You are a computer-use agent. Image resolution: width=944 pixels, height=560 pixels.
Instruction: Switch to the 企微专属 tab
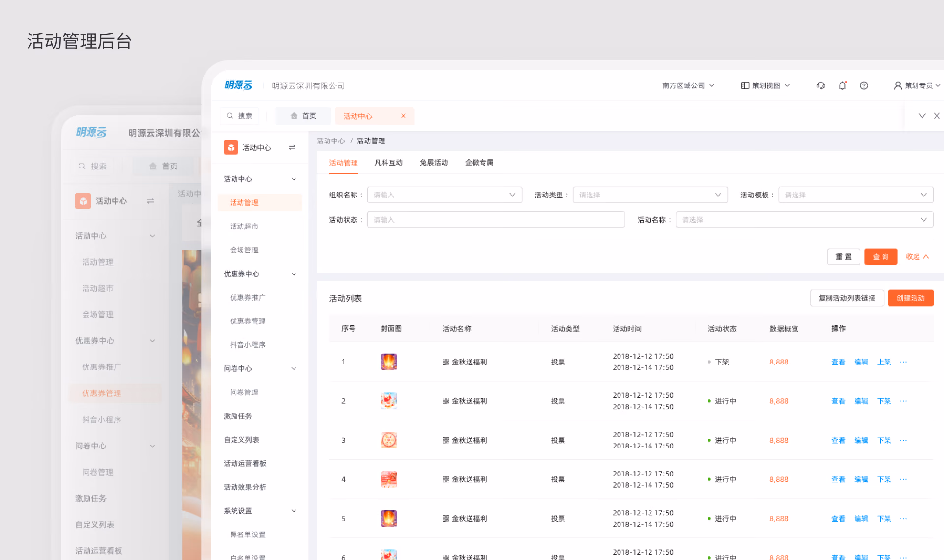click(x=479, y=163)
